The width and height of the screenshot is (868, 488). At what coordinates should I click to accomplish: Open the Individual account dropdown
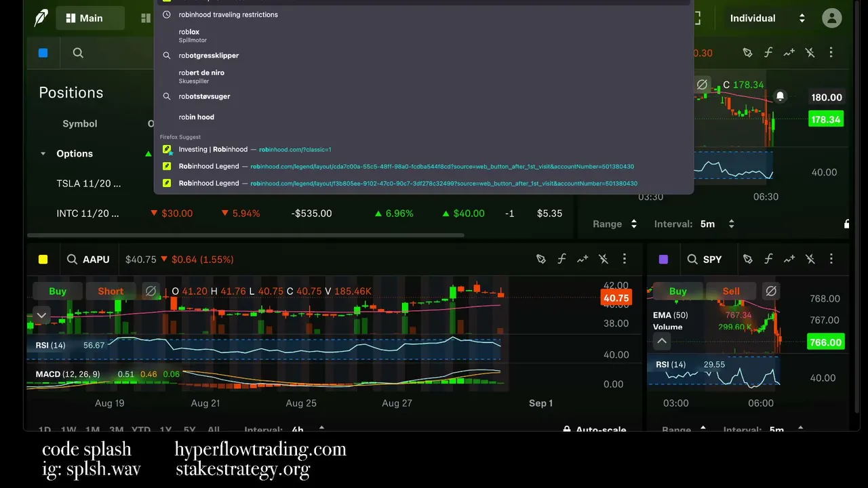pyautogui.click(x=767, y=18)
